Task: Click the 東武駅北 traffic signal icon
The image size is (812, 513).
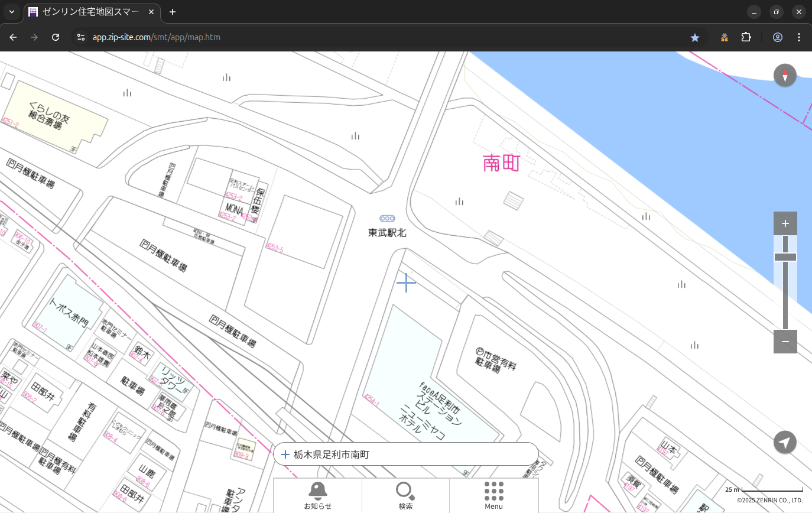Action: (387, 219)
